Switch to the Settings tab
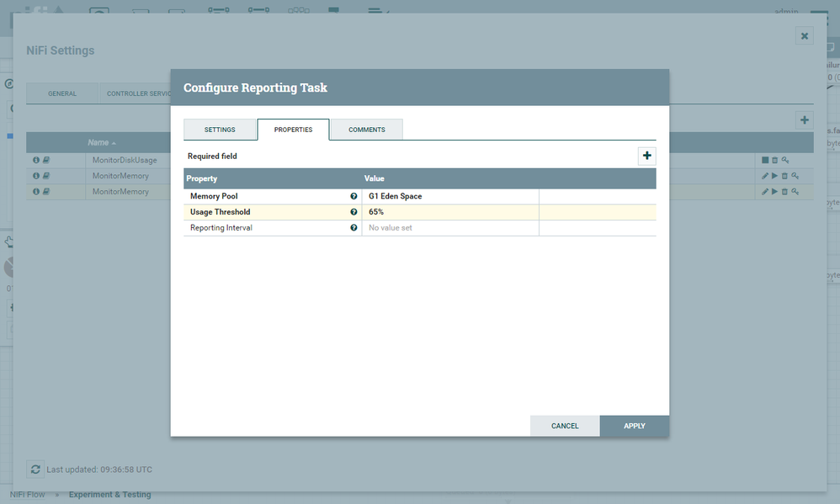 point(220,130)
